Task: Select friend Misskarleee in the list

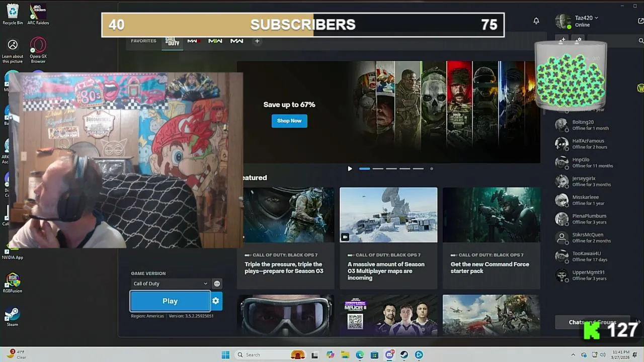Action: pos(592,200)
